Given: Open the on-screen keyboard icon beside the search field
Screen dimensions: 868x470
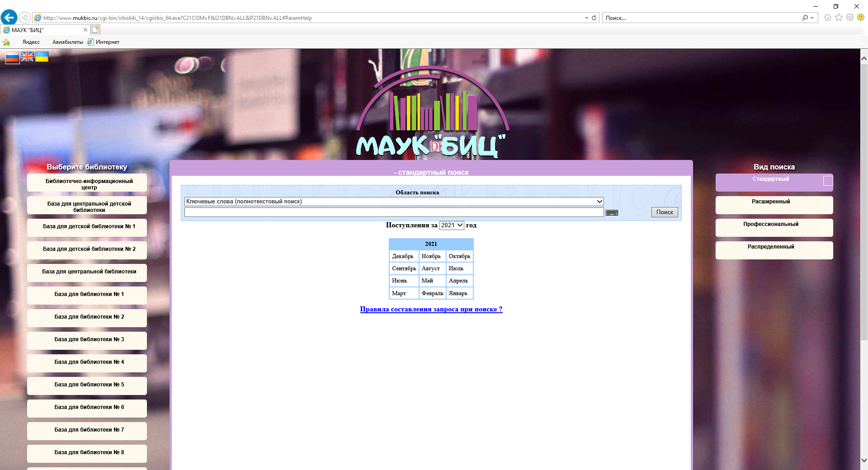Looking at the screenshot, I should click(612, 212).
